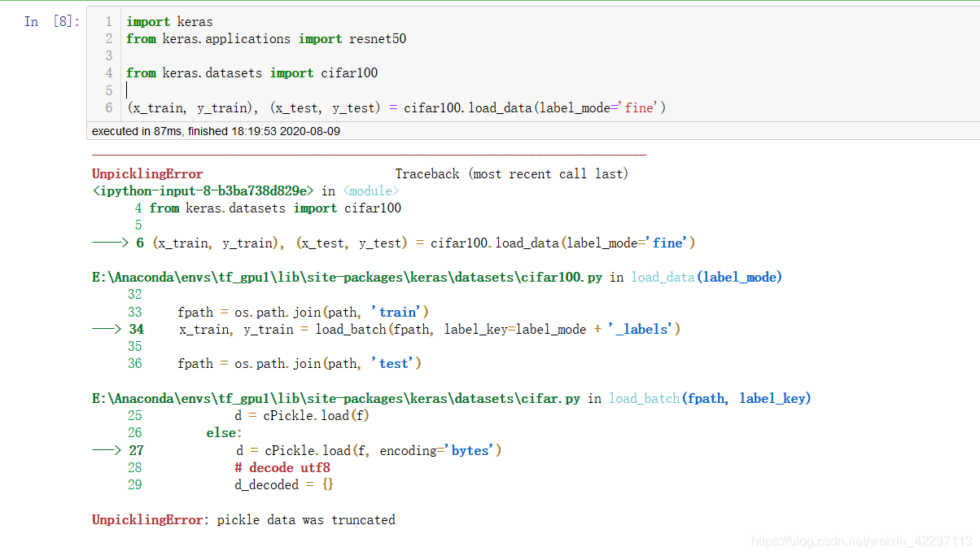Click 'load_data(label_mode)' function name
The image size is (980, 556).
[x=707, y=278]
